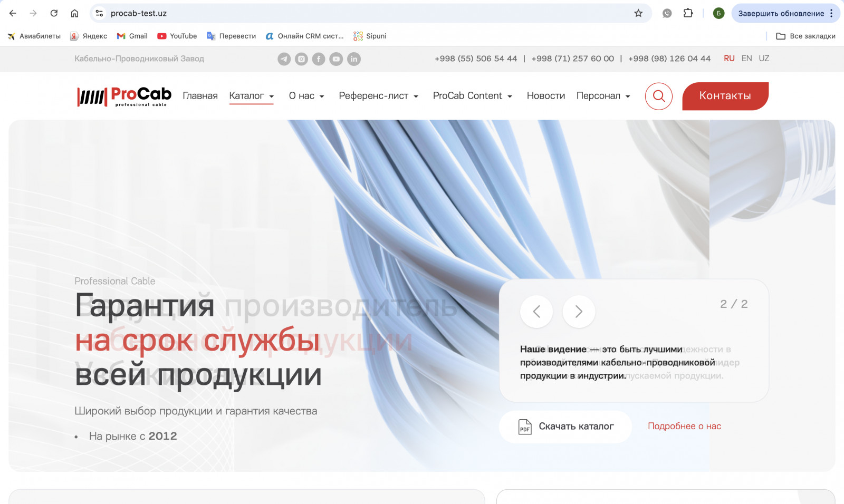Expand the Референс-лист dropdown menu

click(379, 96)
